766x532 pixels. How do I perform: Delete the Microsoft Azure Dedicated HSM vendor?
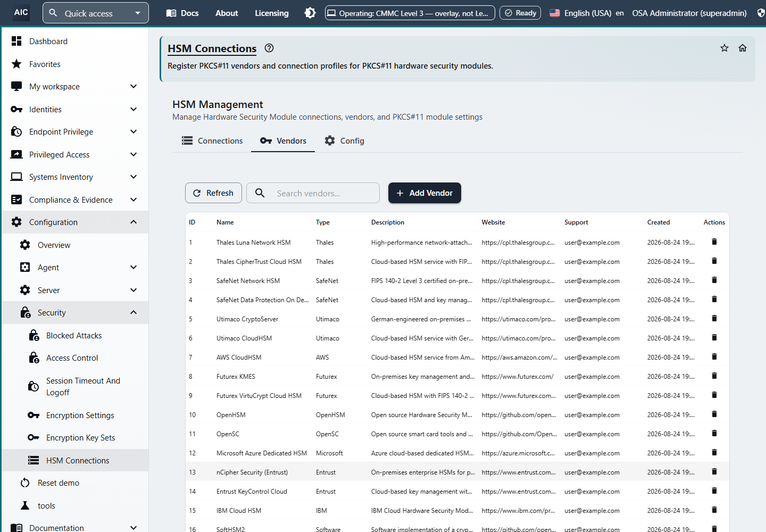coord(714,453)
